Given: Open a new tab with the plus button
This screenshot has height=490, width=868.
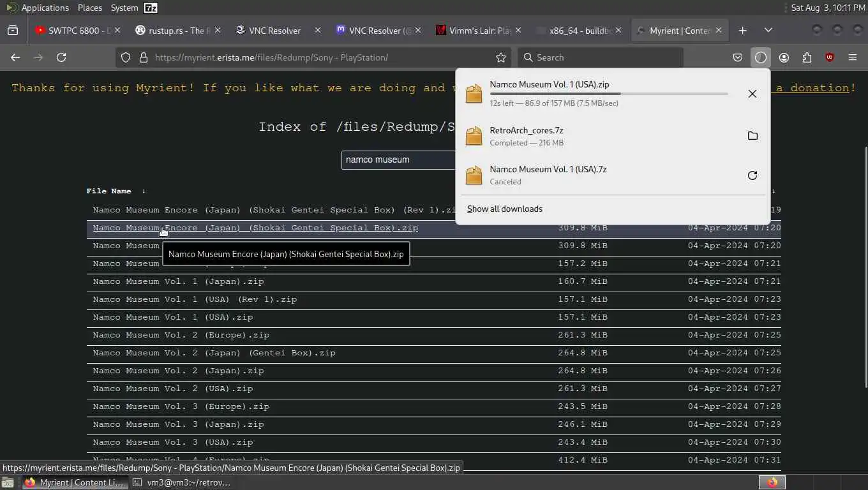Looking at the screenshot, I should click(x=743, y=30).
